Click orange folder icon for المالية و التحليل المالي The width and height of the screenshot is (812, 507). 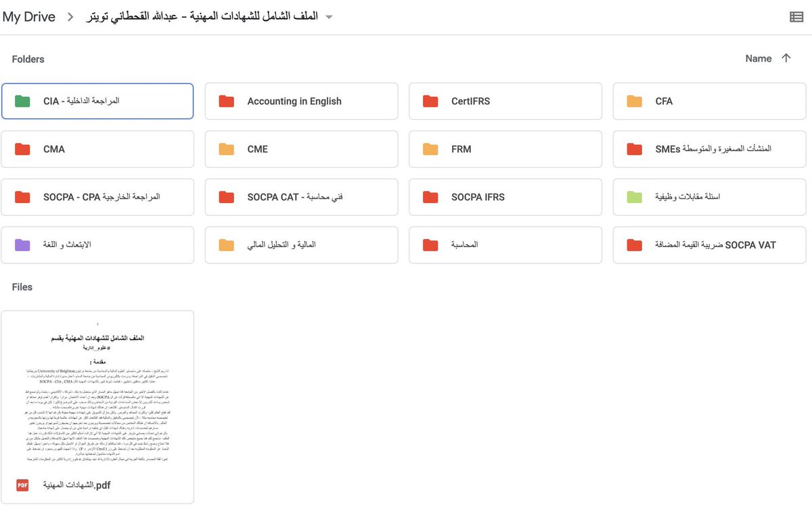coord(226,244)
